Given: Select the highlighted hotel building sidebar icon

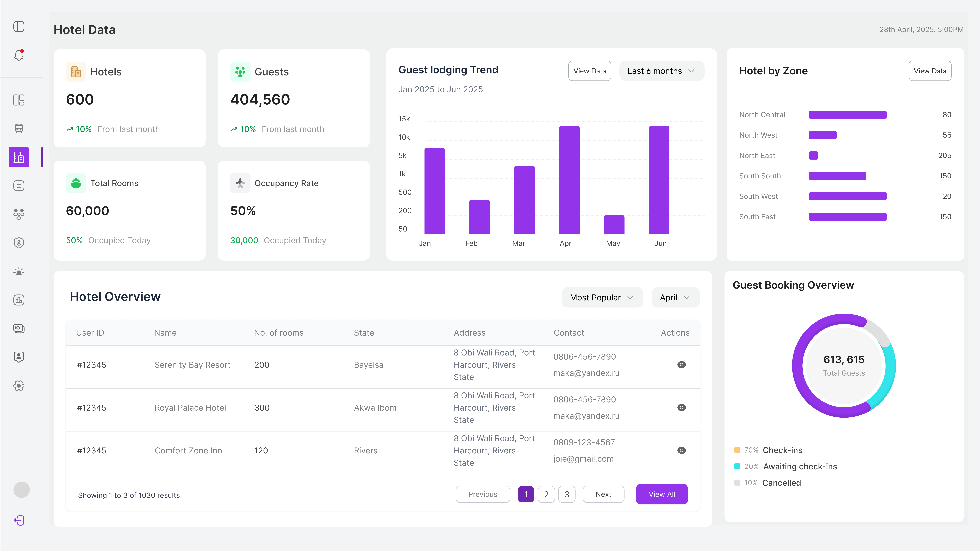Looking at the screenshot, I should coord(19,157).
